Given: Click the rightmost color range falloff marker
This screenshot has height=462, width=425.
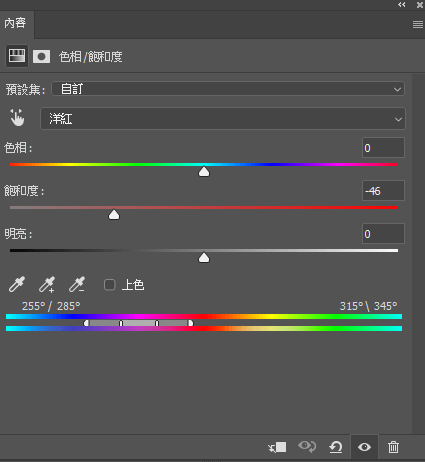Looking at the screenshot, I should click(191, 323).
